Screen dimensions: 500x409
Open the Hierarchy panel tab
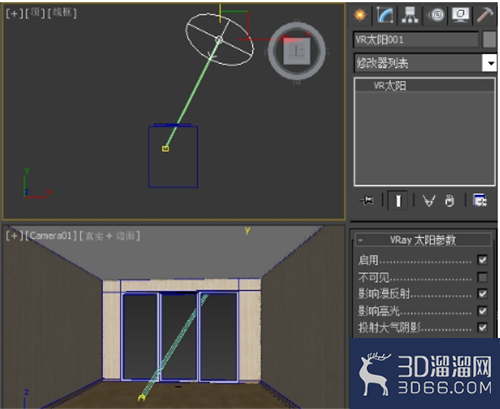pyautogui.click(x=410, y=15)
